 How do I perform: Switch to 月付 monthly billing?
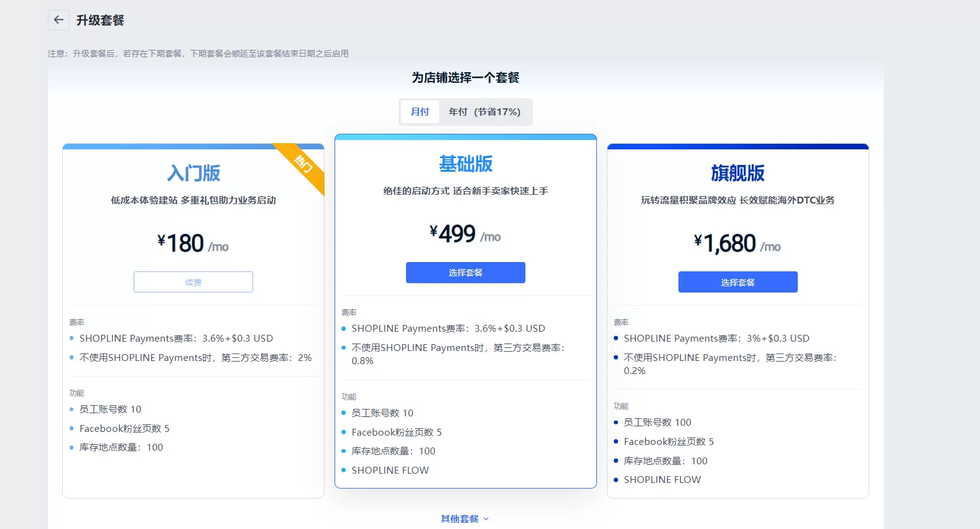tap(420, 112)
